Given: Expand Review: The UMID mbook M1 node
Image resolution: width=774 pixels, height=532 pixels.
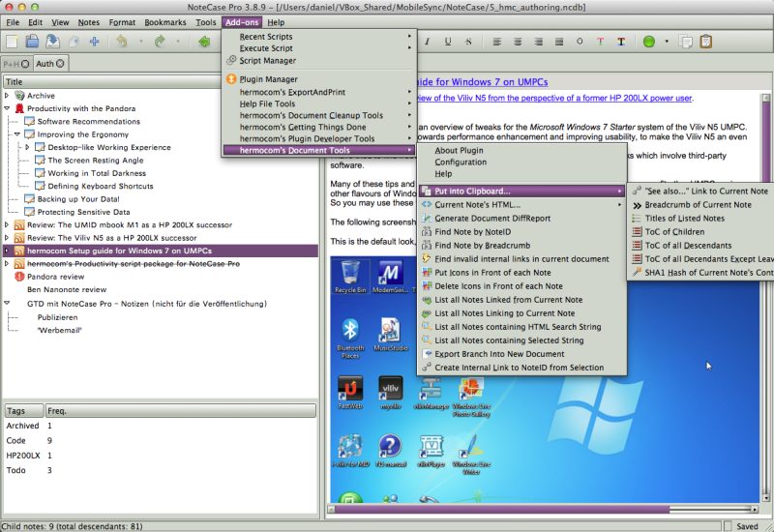Looking at the screenshot, I should point(7,224).
